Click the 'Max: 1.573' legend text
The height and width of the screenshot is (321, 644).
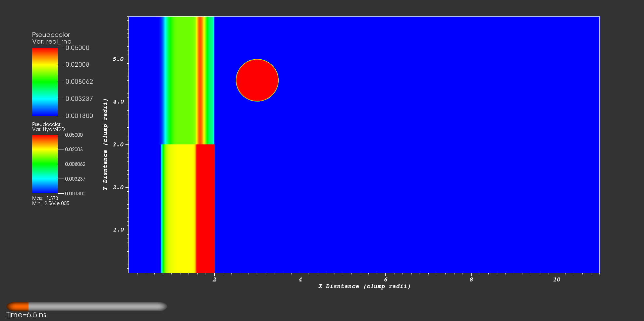click(x=45, y=198)
